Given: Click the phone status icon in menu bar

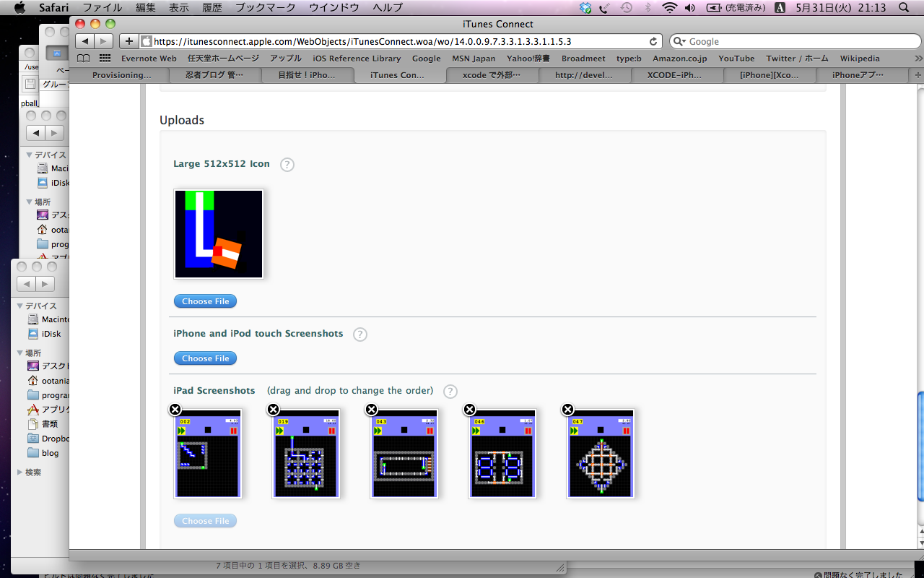Looking at the screenshot, I should coord(605,8).
